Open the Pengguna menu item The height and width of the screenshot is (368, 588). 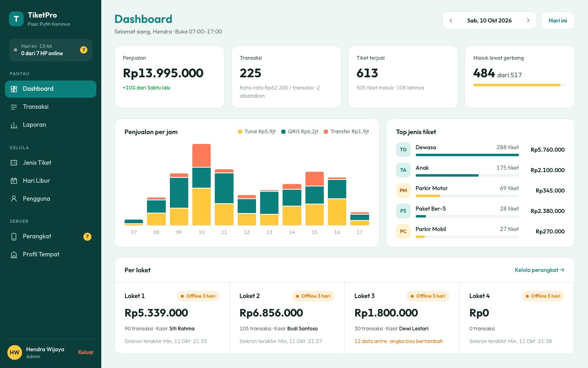(x=51, y=199)
